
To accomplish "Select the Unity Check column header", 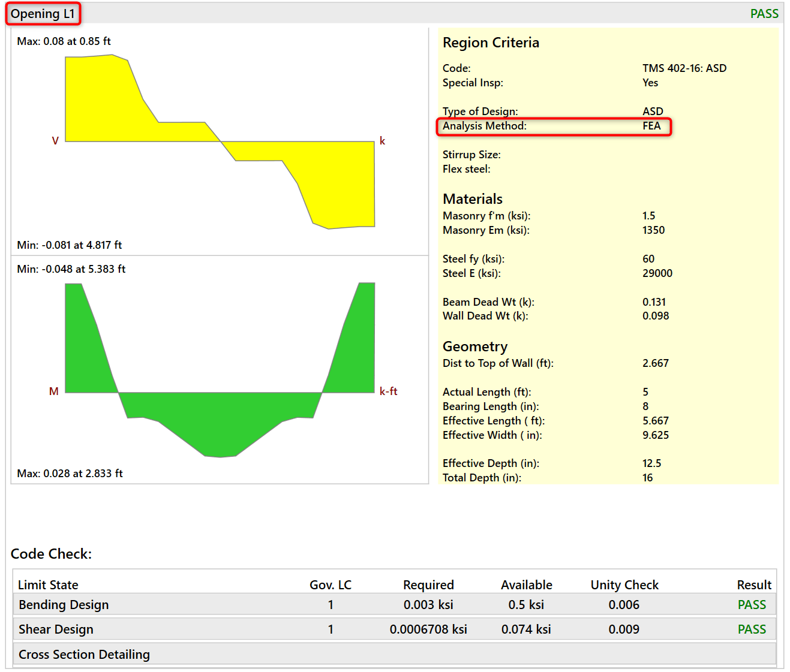I will (624, 585).
